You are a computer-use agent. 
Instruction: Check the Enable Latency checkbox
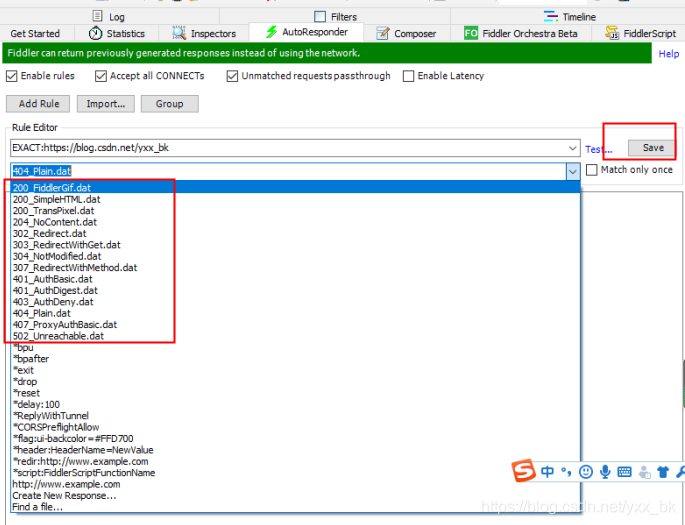408,76
